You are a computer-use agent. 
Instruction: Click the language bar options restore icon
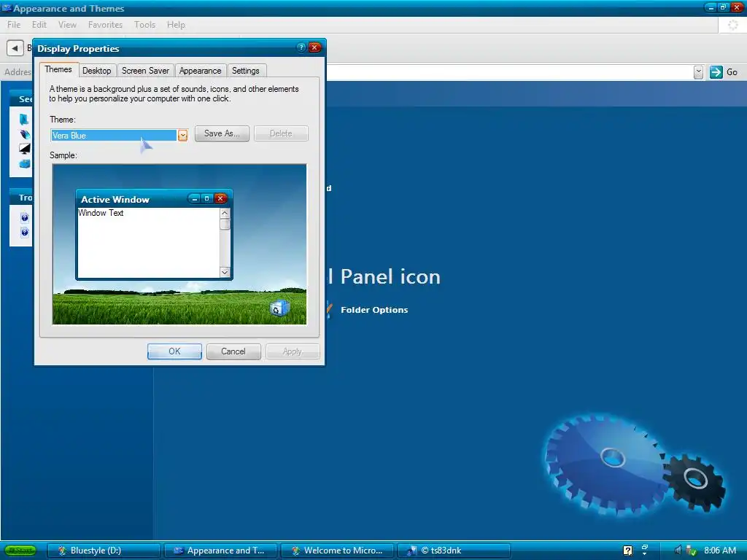click(645, 547)
